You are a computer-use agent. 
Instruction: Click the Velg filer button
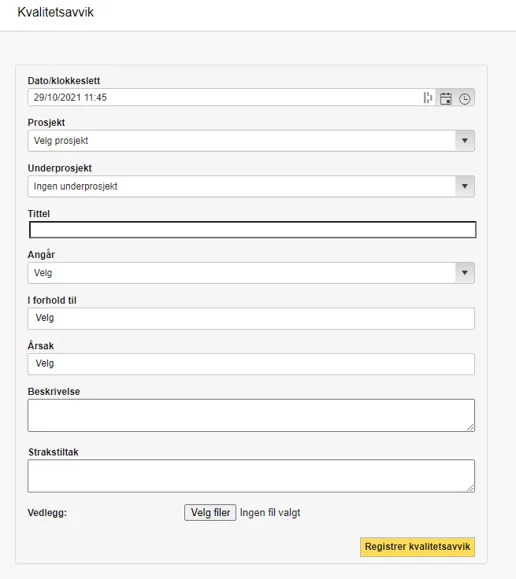(210, 513)
